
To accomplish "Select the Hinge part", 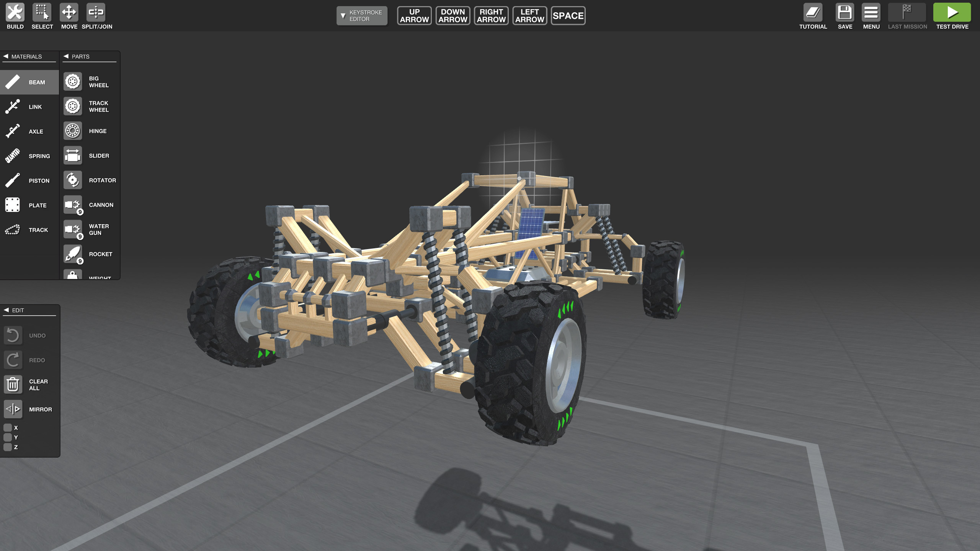I will [x=90, y=131].
